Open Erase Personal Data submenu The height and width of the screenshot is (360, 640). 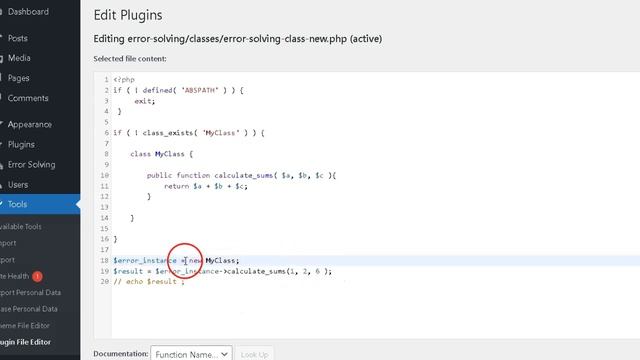click(29, 309)
